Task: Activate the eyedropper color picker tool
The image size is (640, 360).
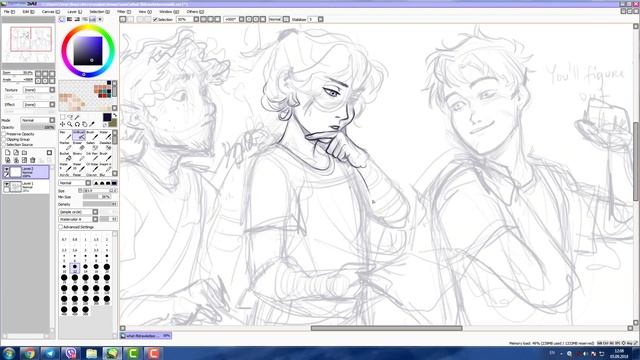Action: point(91,124)
